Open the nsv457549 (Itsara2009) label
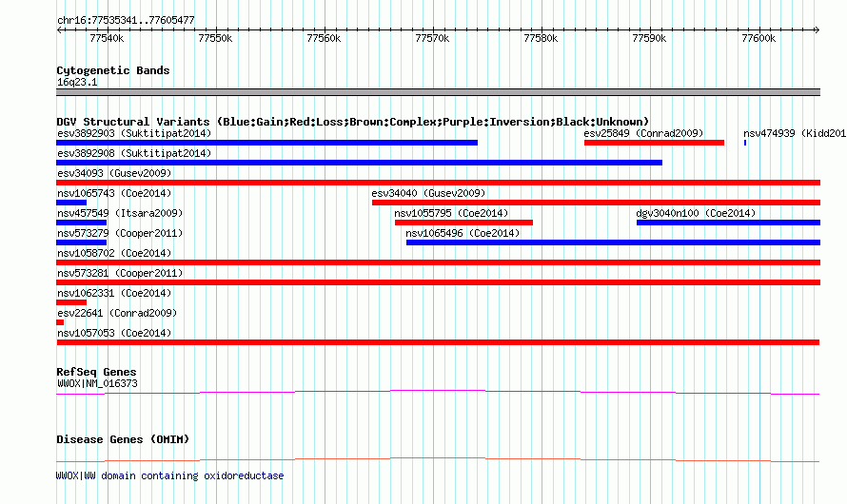 point(120,213)
